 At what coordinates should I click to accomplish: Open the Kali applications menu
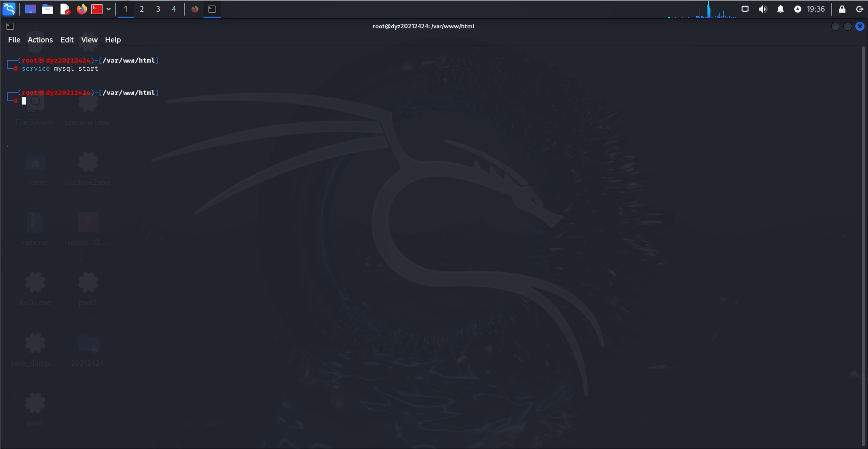click(x=9, y=9)
